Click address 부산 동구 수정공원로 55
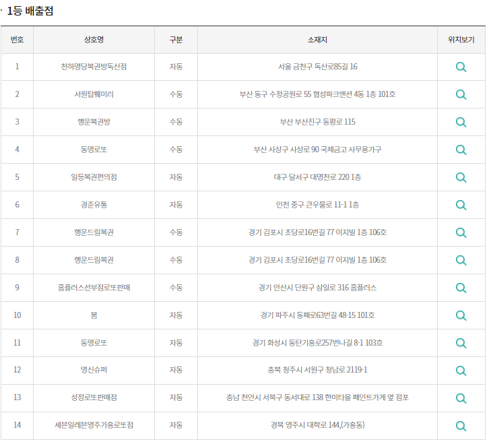 (275, 94)
